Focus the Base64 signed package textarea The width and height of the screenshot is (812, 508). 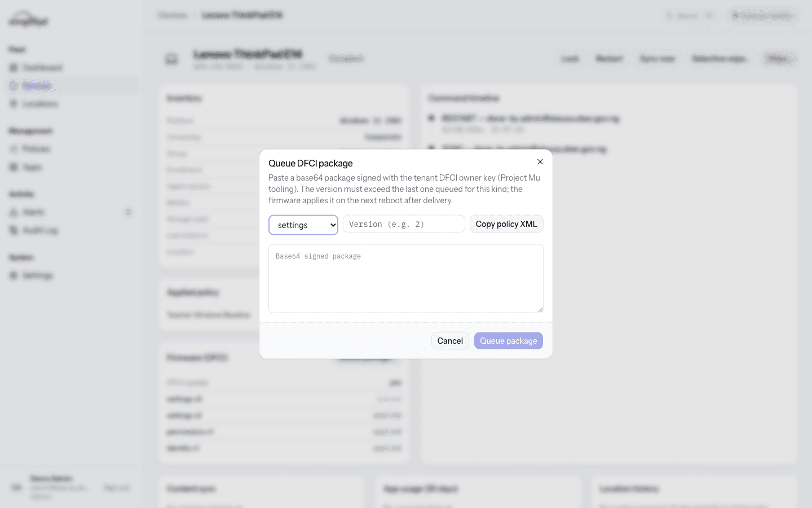pos(406,278)
